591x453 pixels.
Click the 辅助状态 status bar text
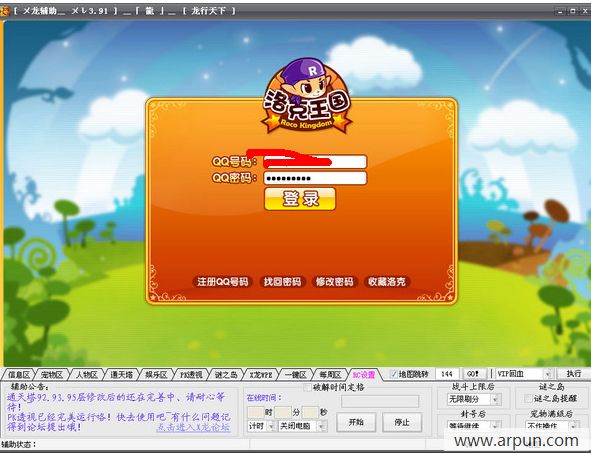(18, 444)
